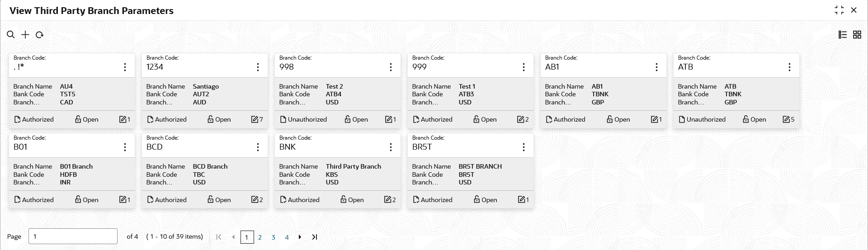The image size is (868, 250).
Task: Click the search magnifier icon
Action: tap(11, 35)
